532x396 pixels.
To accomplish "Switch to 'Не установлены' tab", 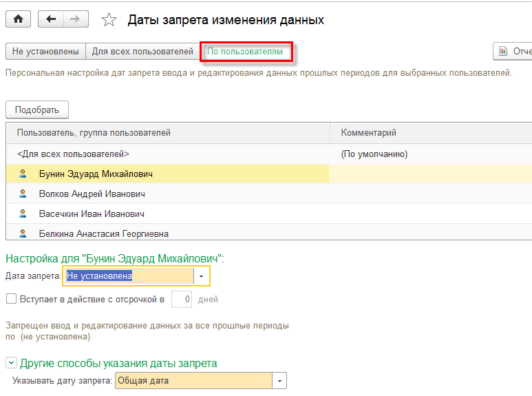I will pos(45,52).
